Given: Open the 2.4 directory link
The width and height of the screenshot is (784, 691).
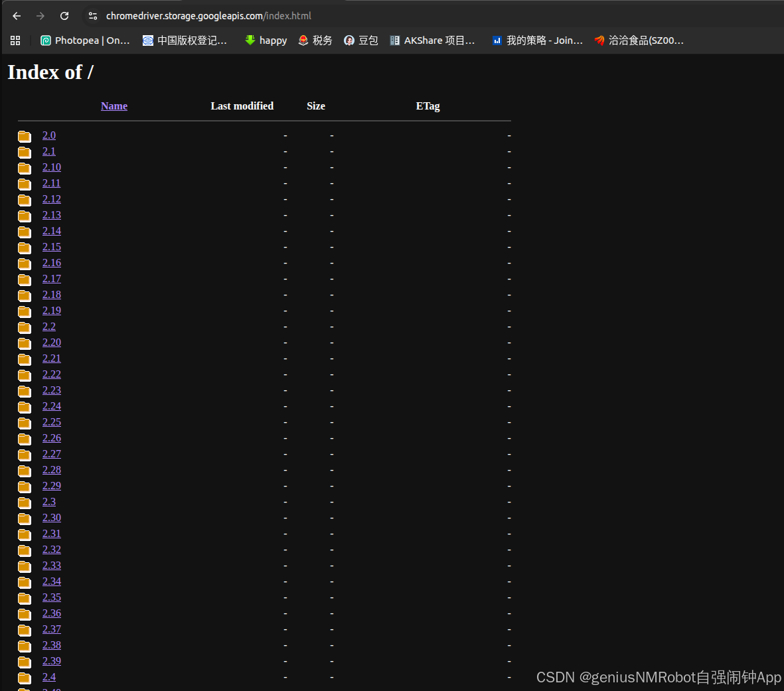Looking at the screenshot, I should tap(48, 676).
